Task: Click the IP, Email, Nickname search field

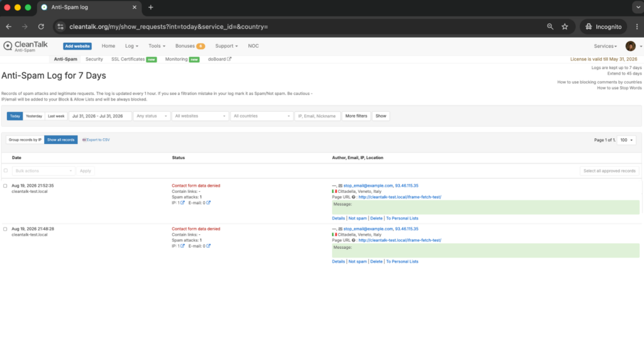Action: coord(318,116)
